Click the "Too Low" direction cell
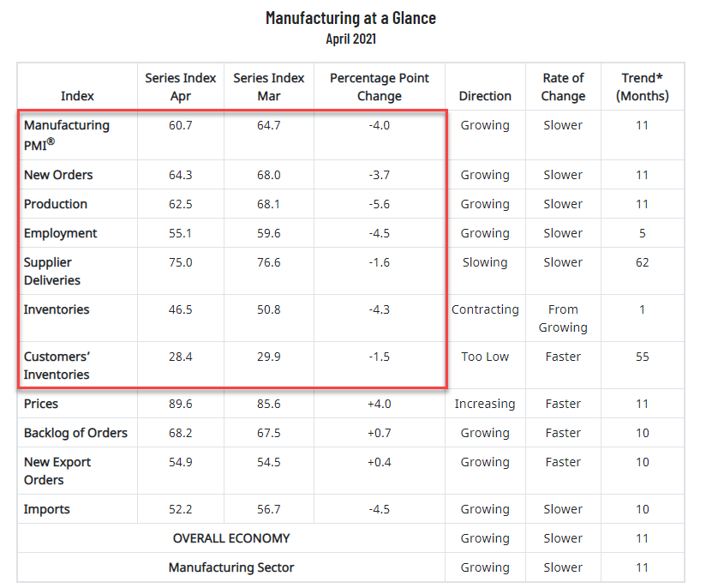 pos(485,357)
